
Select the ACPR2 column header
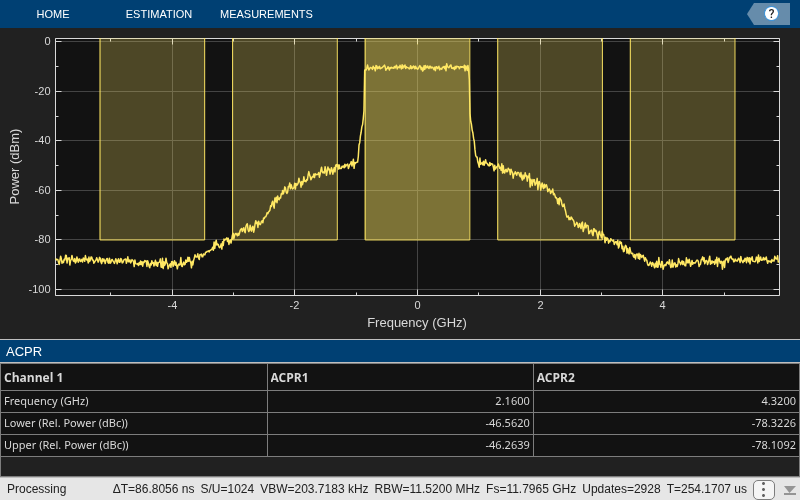coord(666,378)
